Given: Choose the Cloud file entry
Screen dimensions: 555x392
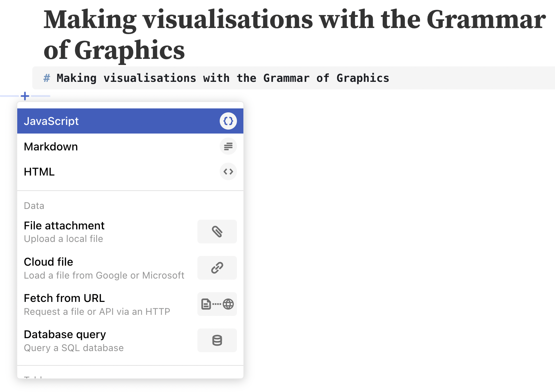Looking at the screenshot, I should click(48, 262).
